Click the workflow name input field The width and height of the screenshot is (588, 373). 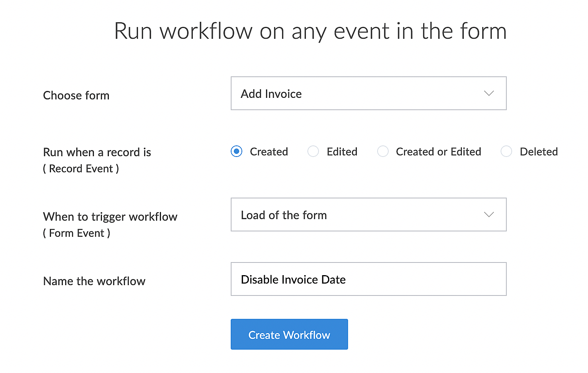point(368,279)
